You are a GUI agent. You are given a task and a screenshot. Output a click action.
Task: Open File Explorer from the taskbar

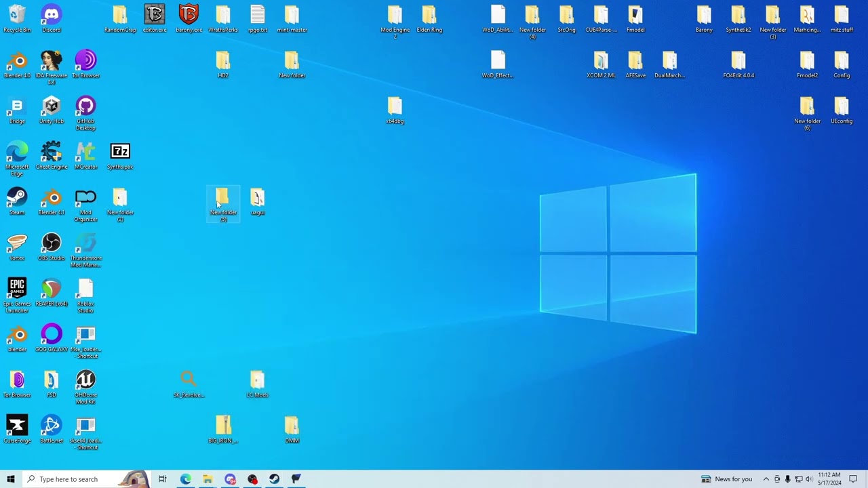click(x=208, y=479)
